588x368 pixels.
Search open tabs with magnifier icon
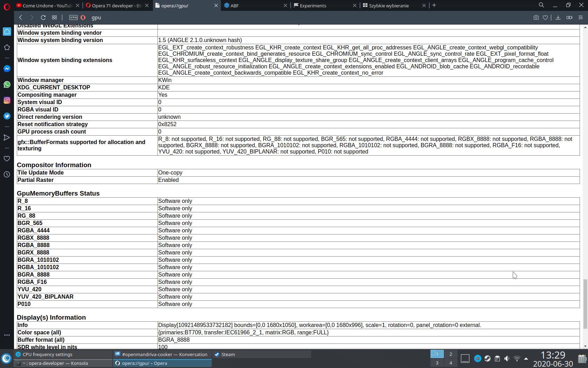coord(541,5)
